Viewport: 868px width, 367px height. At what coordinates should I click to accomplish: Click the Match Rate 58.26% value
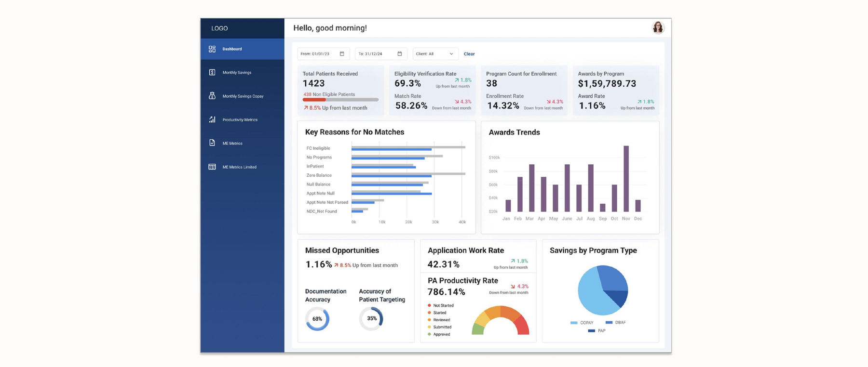click(411, 105)
